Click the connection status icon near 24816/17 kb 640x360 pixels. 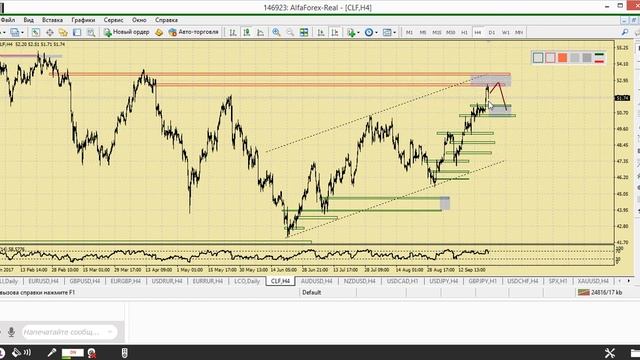(x=583, y=292)
